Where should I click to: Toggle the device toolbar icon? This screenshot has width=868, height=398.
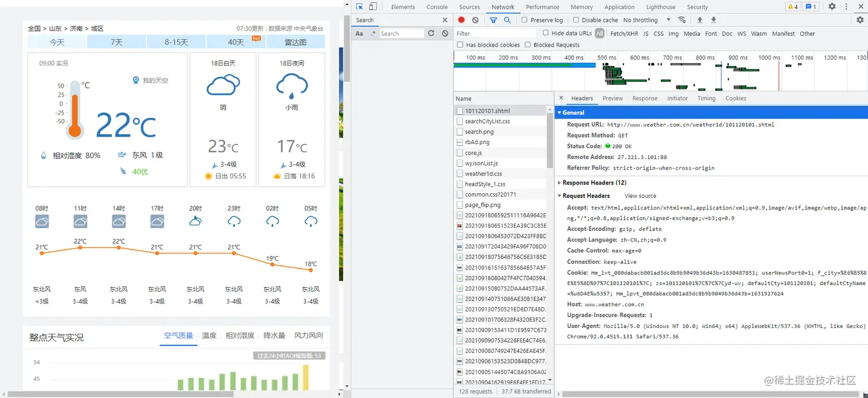[x=373, y=7]
